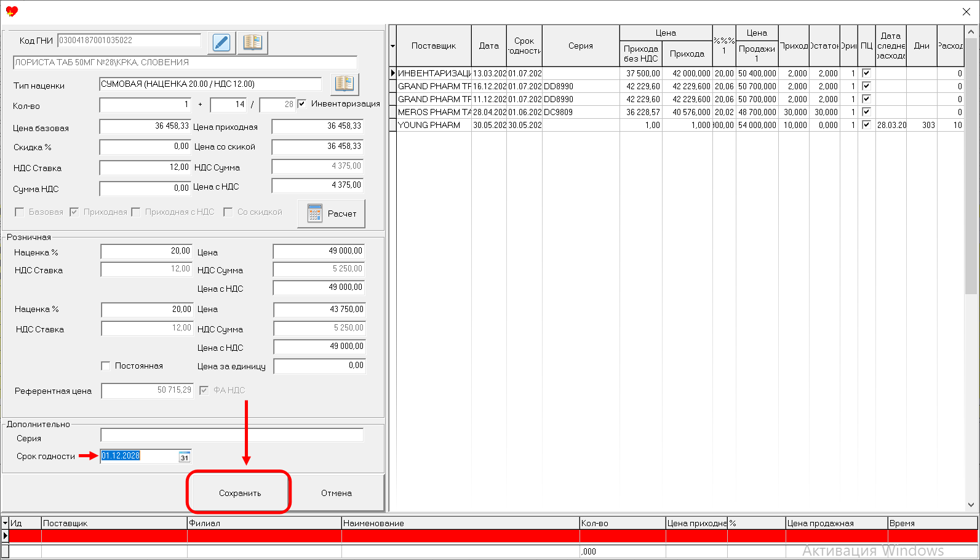Click the Филиал header in bottom grid
Viewport: 980px width, 560px height.
(265, 523)
